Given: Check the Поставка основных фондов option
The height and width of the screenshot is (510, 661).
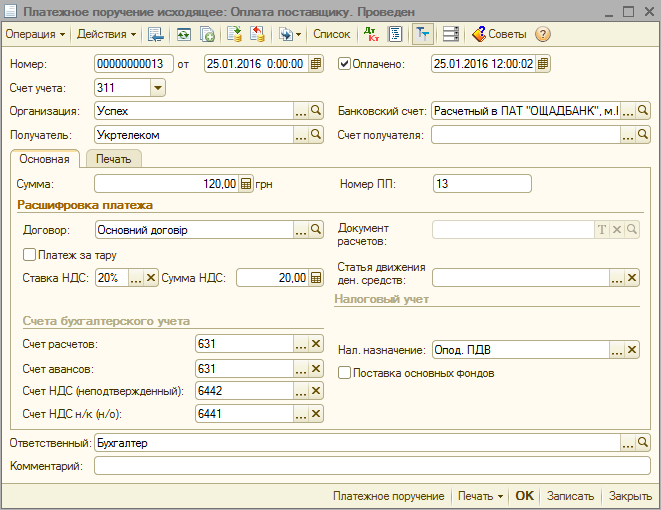Looking at the screenshot, I should coord(345,373).
